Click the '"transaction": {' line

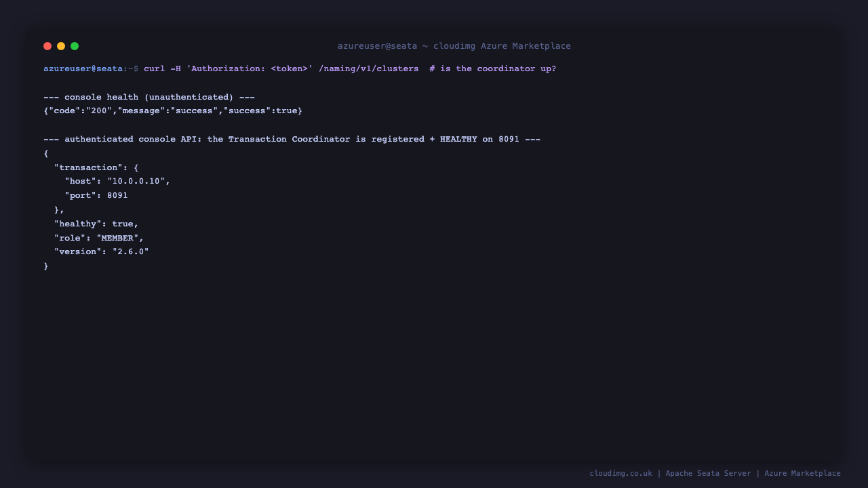click(x=96, y=167)
